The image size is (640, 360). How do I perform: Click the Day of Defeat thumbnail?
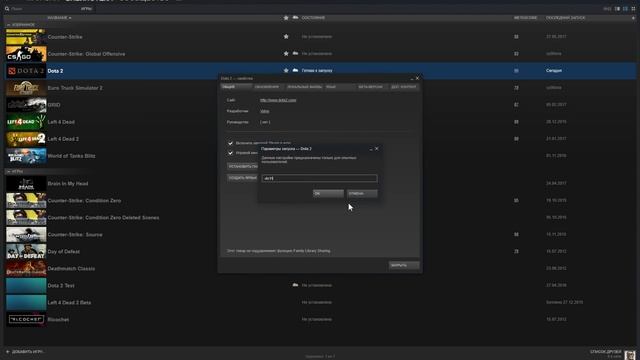[26, 252]
